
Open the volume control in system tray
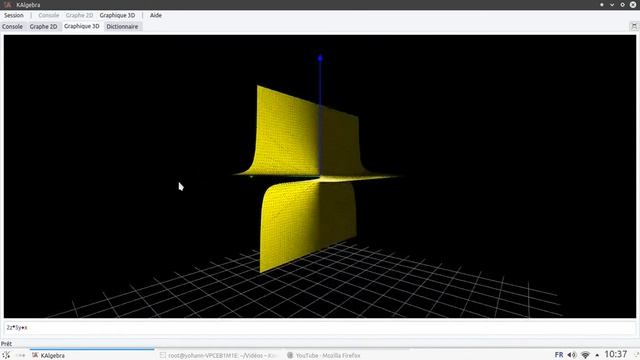click(572, 355)
